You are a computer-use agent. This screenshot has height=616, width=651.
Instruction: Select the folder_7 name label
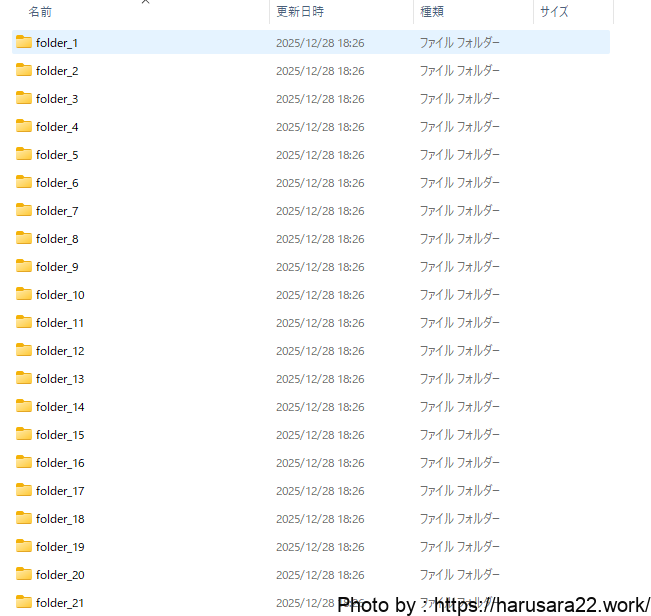57,211
